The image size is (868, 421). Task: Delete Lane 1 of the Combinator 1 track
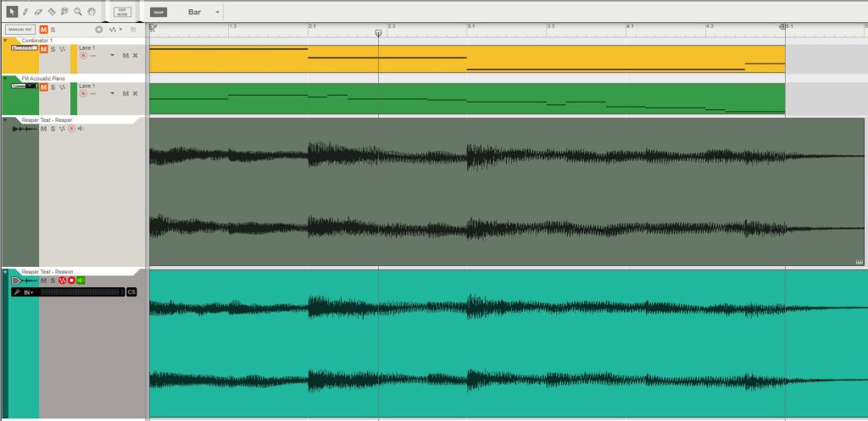coord(135,55)
